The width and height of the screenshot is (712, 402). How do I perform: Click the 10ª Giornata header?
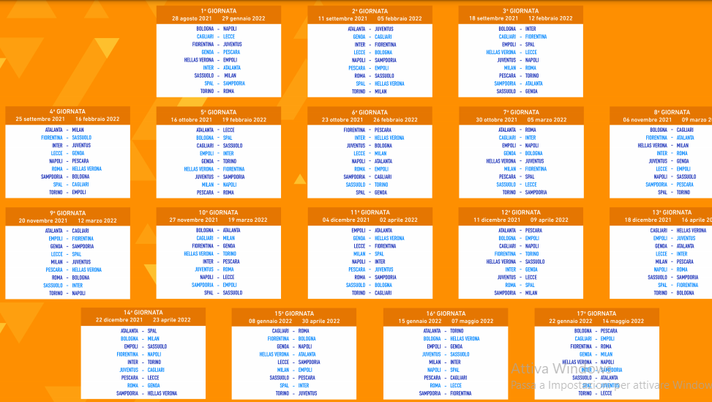[218, 212]
